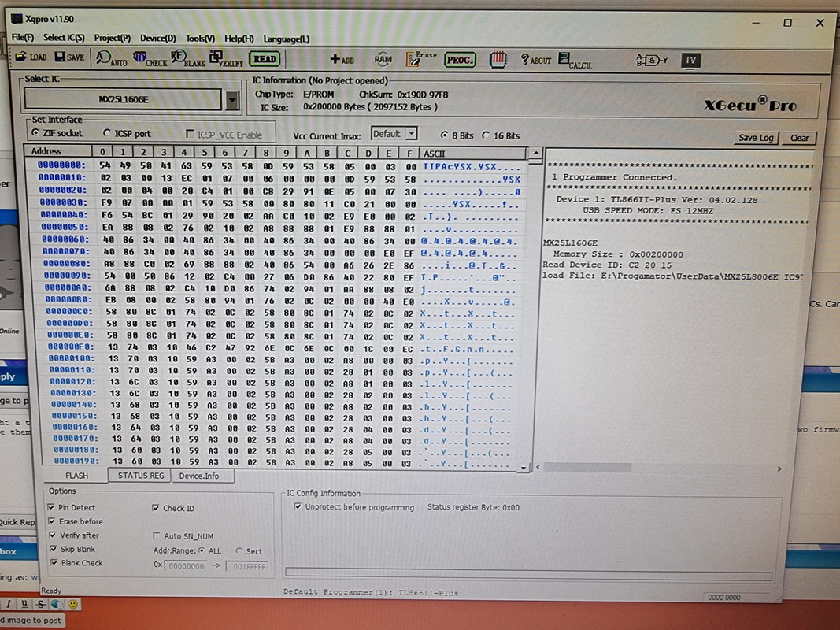This screenshot has height=630, width=840.
Task: Open the Device menu
Action: [157, 39]
